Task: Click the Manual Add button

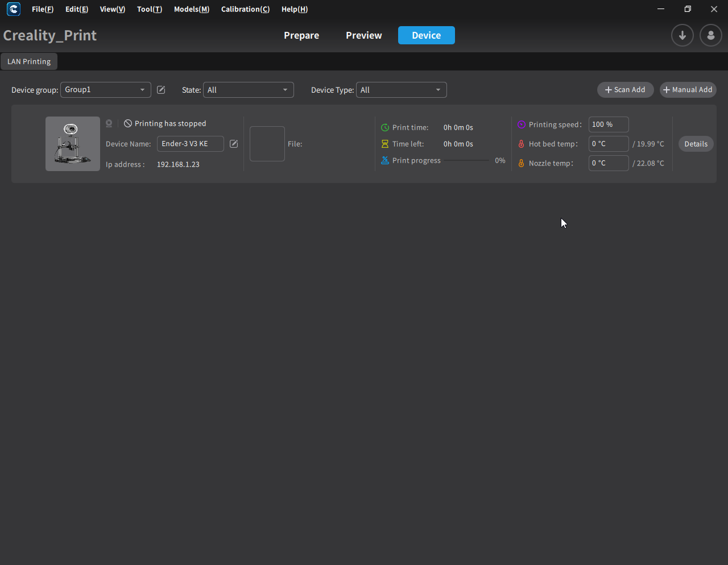Action: 688,90
